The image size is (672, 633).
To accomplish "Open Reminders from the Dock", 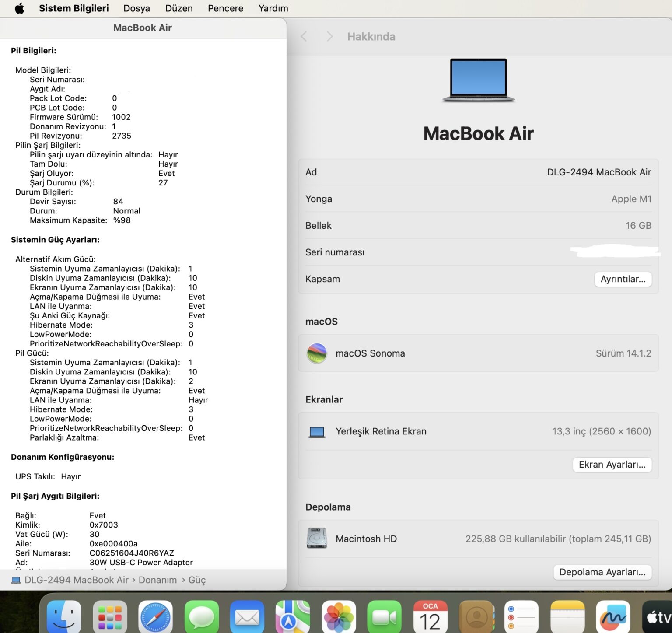I will 521,617.
